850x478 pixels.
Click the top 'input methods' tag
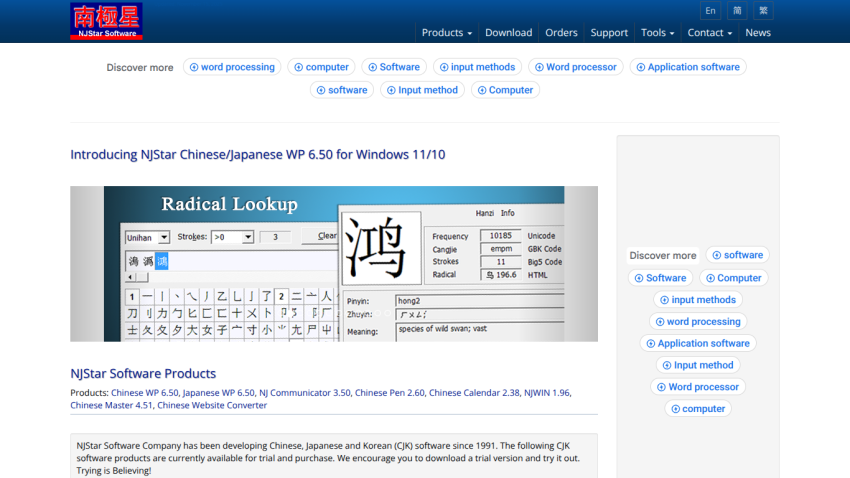(x=477, y=67)
